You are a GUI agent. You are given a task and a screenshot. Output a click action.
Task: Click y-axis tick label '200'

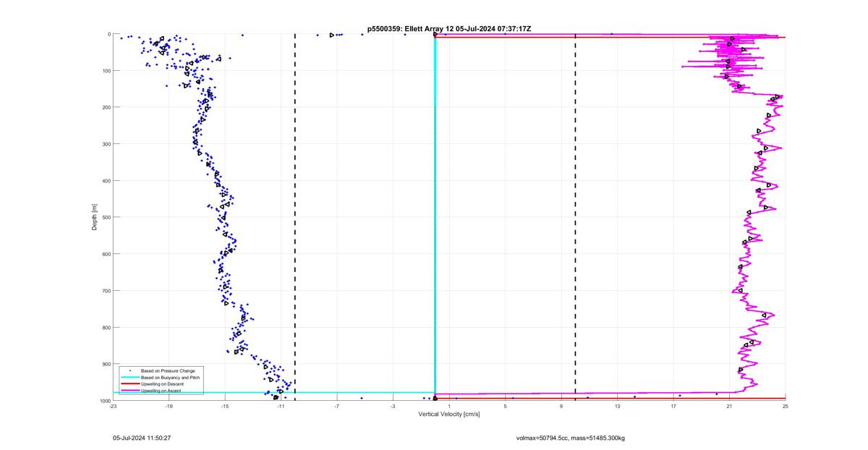106,107
